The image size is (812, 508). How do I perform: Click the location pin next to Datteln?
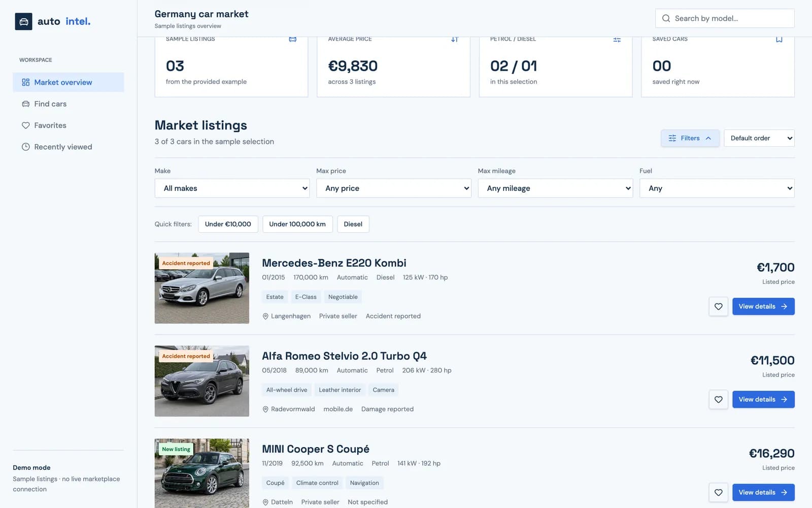pos(265,502)
